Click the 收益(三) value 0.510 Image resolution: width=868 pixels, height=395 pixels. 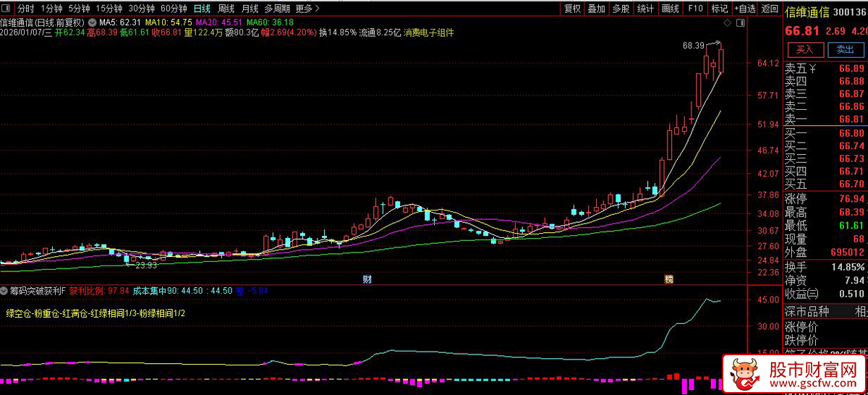point(851,294)
